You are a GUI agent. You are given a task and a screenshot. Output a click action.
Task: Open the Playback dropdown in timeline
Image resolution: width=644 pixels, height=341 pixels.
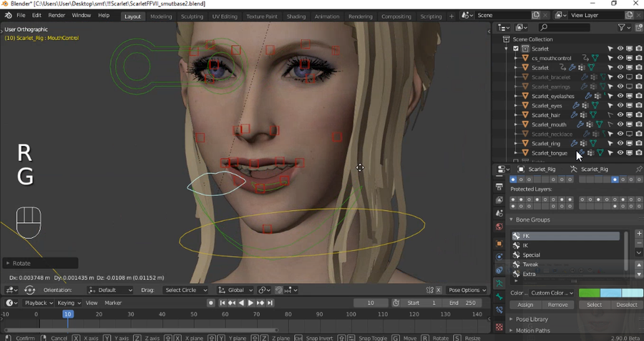39,303
